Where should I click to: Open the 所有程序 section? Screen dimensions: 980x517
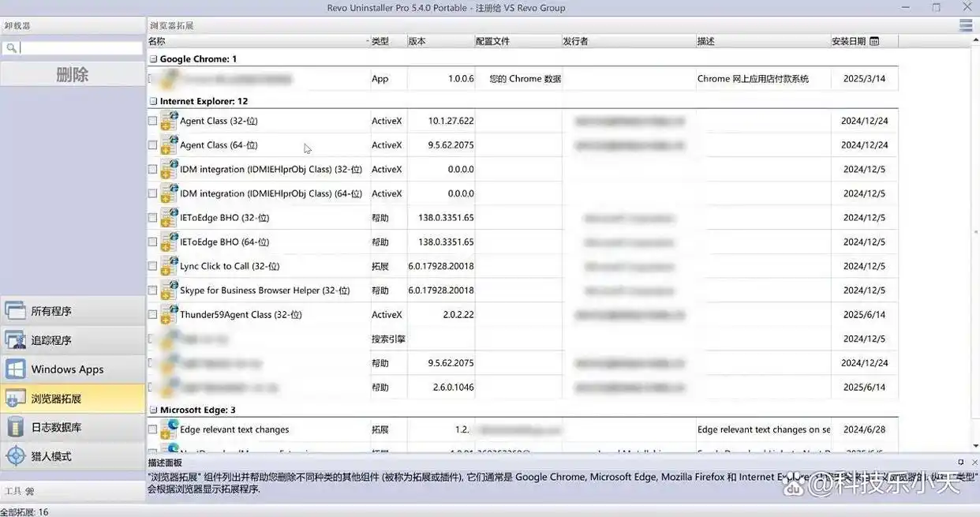tap(73, 311)
